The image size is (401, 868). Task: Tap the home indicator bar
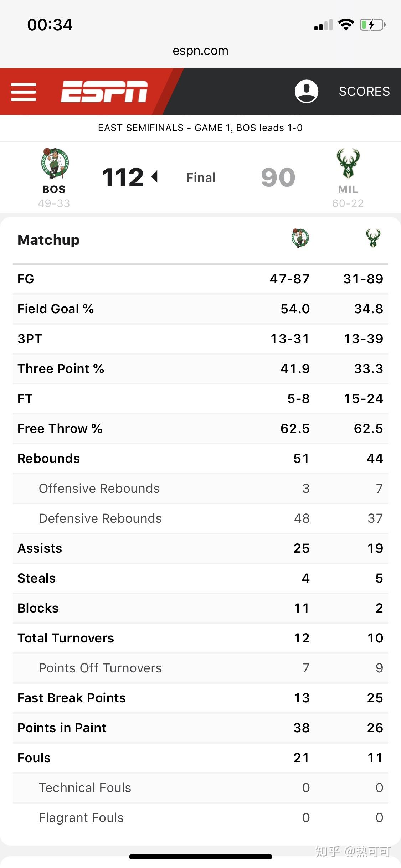tap(200, 857)
